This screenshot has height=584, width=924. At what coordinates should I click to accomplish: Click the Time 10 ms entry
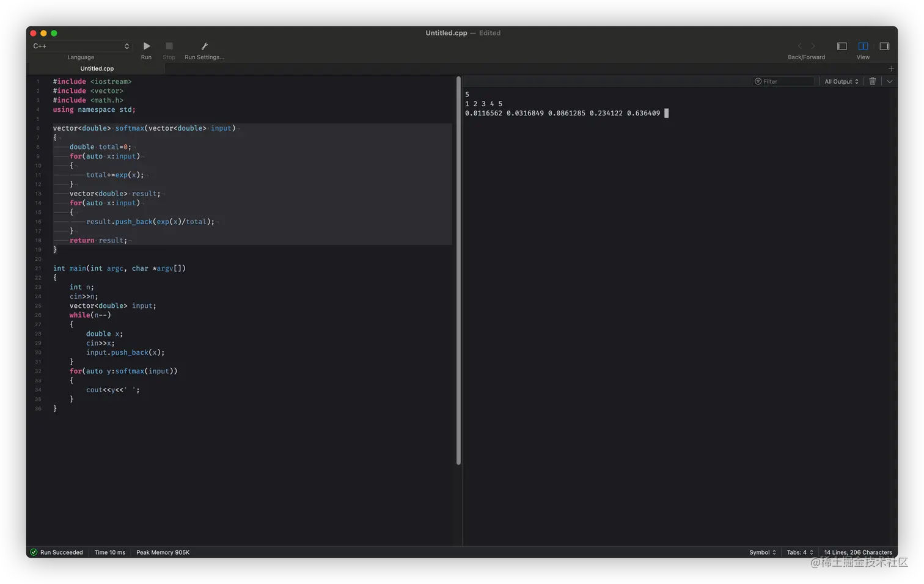click(x=110, y=552)
